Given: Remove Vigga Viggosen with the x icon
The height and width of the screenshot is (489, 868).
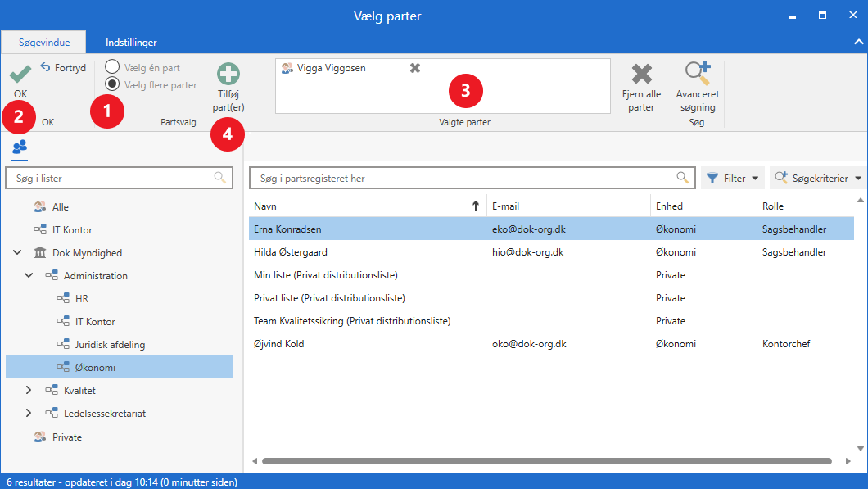Looking at the screenshot, I should point(415,68).
